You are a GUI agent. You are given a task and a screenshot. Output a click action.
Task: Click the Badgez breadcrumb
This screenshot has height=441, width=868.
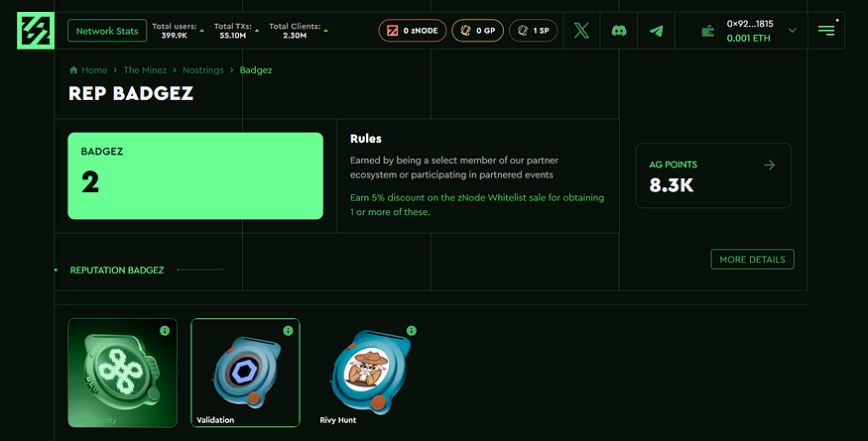[256, 70]
